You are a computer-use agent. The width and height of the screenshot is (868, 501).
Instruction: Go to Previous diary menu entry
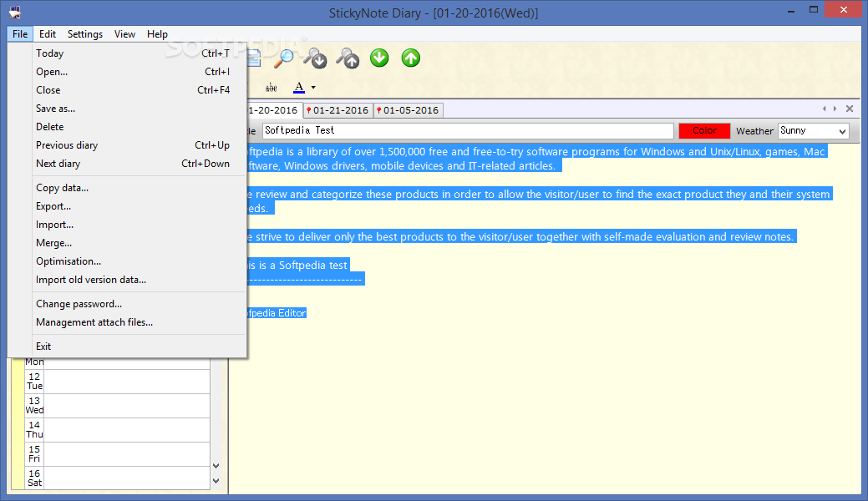[x=133, y=145]
